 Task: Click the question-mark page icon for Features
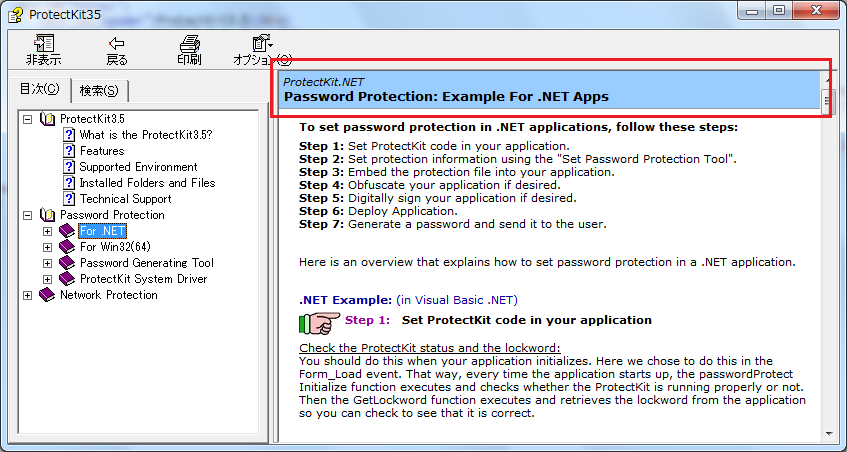69,151
